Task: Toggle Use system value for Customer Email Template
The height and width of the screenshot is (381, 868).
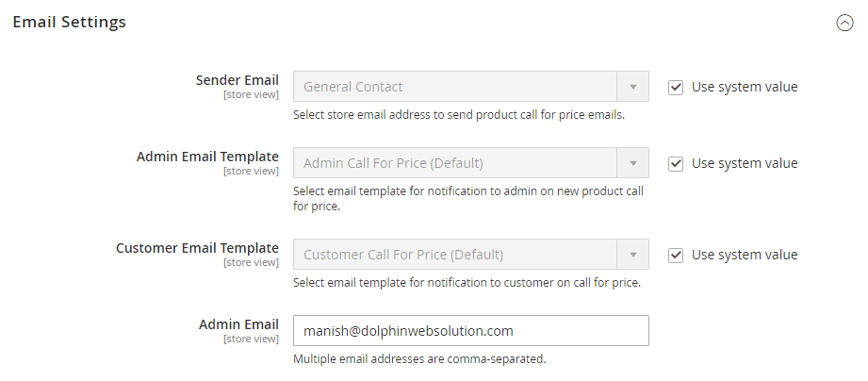Action: pyautogui.click(x=676, y=255)
